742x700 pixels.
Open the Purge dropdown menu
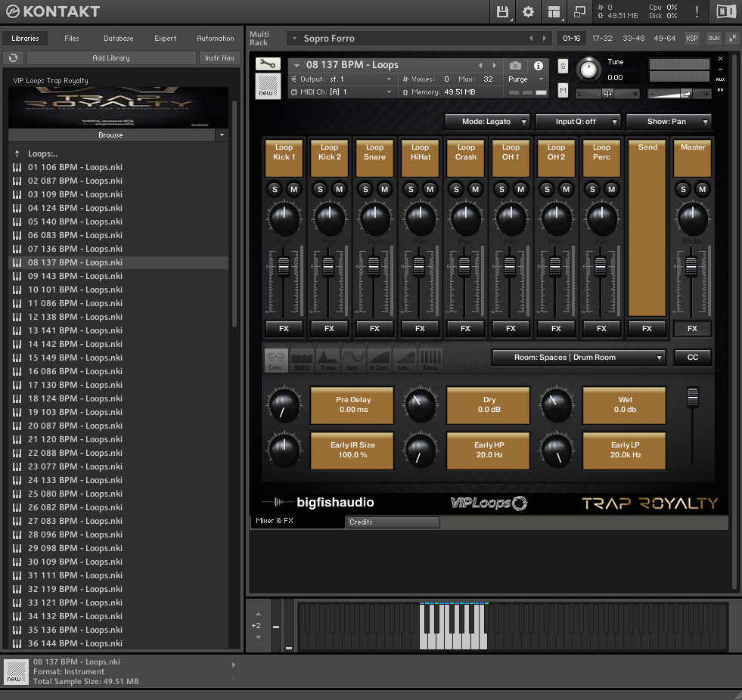tap(526, 79)
